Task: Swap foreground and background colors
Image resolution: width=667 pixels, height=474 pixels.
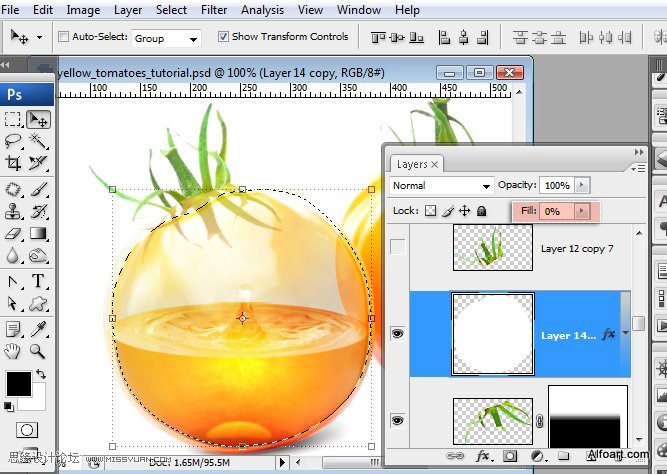Action: coord(41,374)
